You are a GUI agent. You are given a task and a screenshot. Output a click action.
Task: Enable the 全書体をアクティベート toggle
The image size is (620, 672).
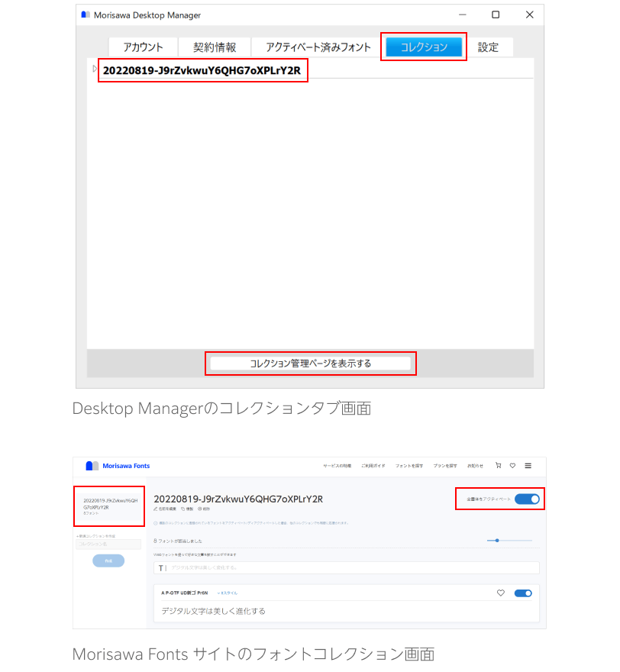[527, 499]
